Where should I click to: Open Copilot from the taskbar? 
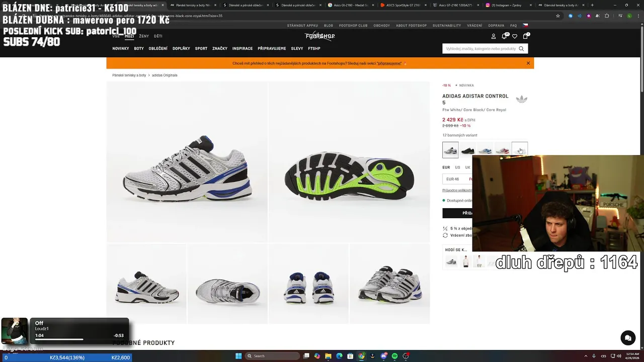(x=317, y=356)
